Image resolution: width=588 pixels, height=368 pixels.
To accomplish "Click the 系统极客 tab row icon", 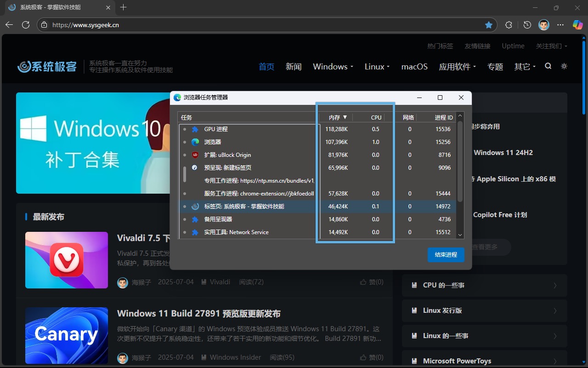I will [x=195, y=207].
